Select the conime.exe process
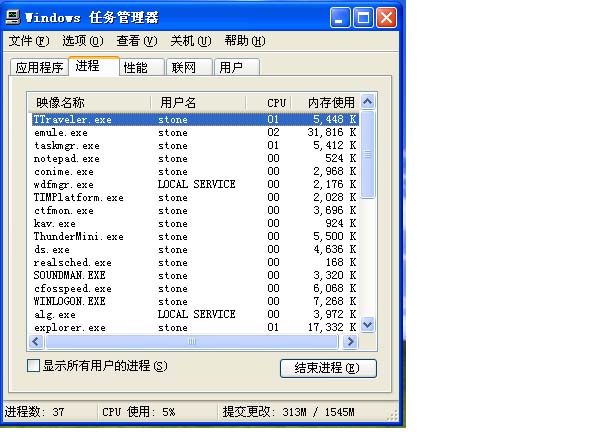600x447 pixels. tap(195, 171)
